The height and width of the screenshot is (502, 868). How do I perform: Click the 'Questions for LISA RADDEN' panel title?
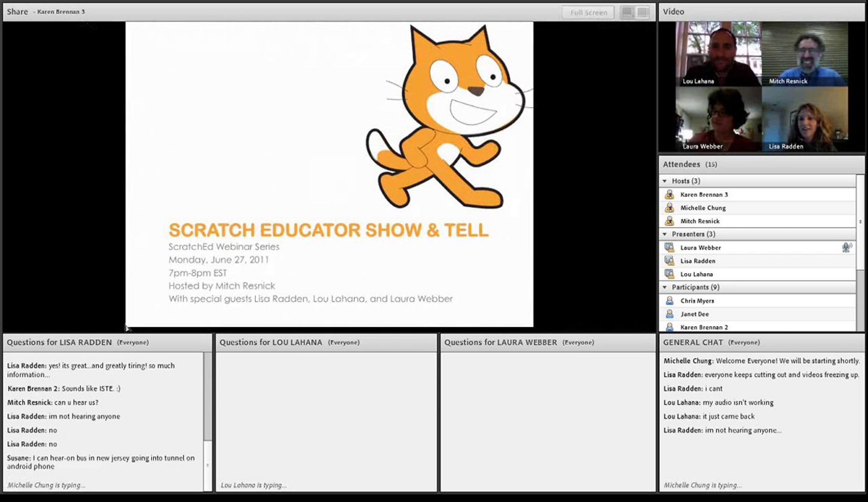click(59, 343)
